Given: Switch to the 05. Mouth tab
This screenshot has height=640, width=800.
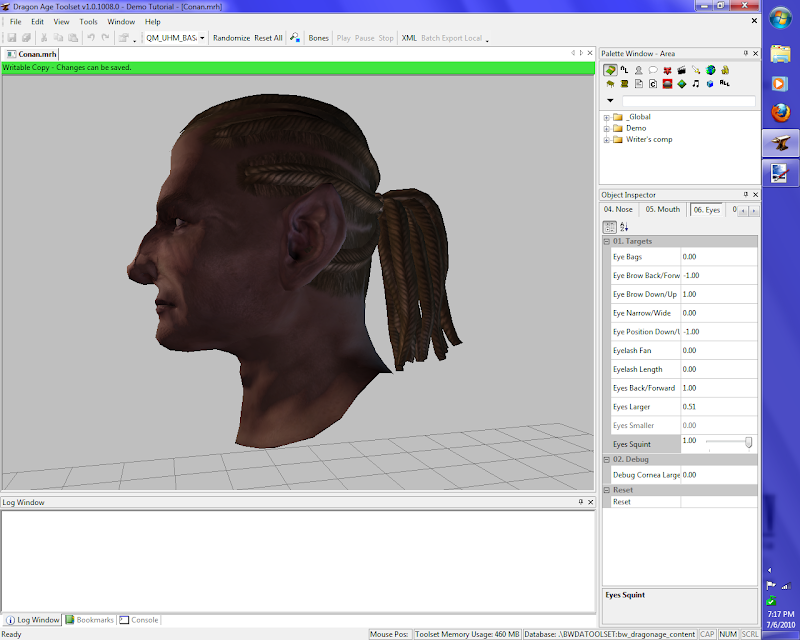Looking at the screenshot, I should click(x=662, y=210).
